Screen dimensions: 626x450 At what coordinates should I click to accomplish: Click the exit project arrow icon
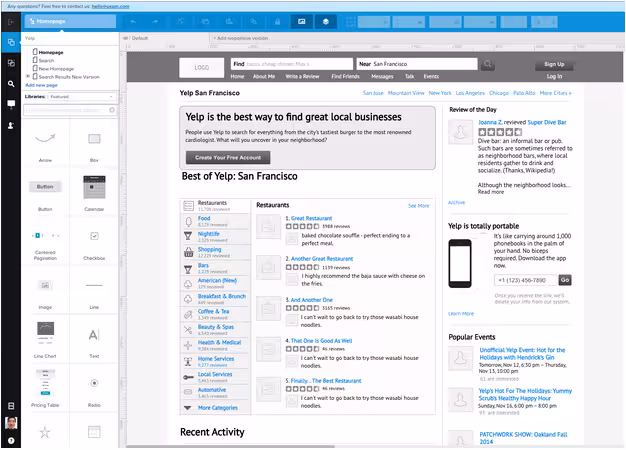point(11,22)
